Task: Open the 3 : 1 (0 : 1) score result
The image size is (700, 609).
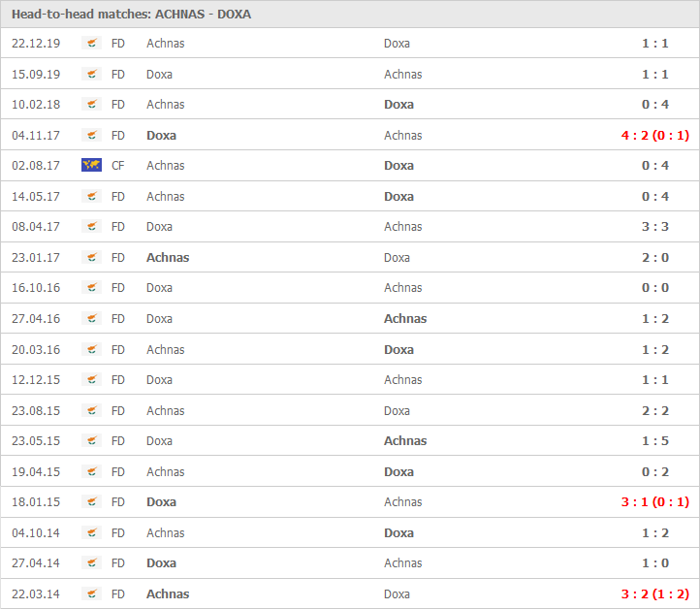Action: pos(654,502)
